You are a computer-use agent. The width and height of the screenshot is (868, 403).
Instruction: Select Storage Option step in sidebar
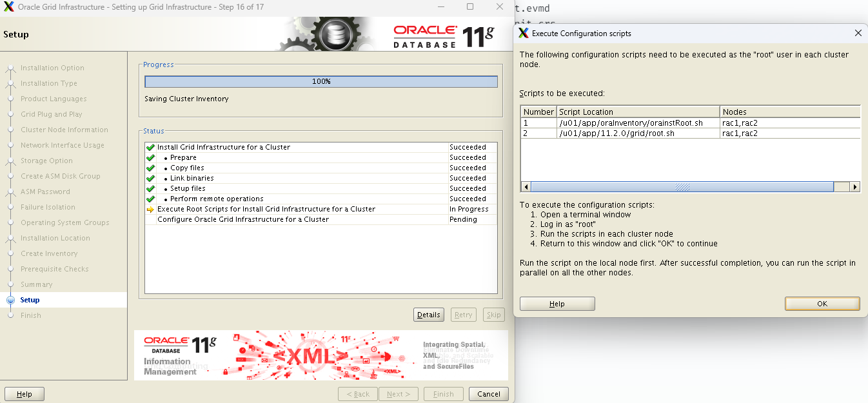coord(46,161)
